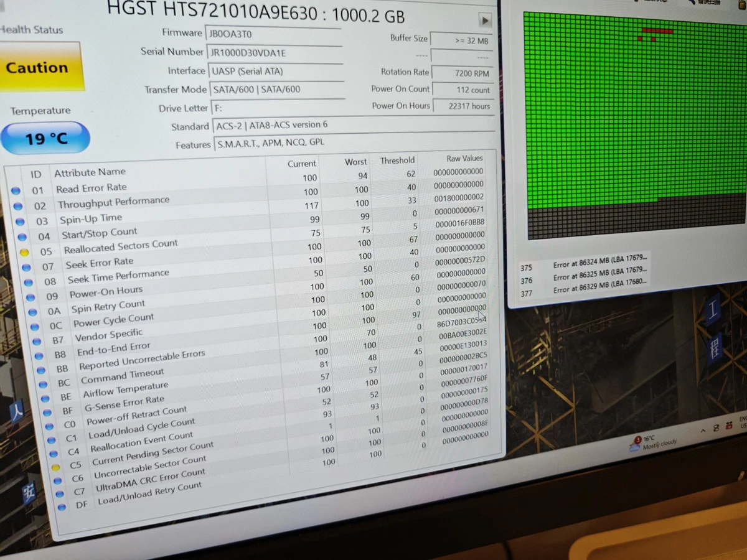Click the blue status dot beside ID 0C
This screenshot has width=747, height=560.
tap(34, 327)
